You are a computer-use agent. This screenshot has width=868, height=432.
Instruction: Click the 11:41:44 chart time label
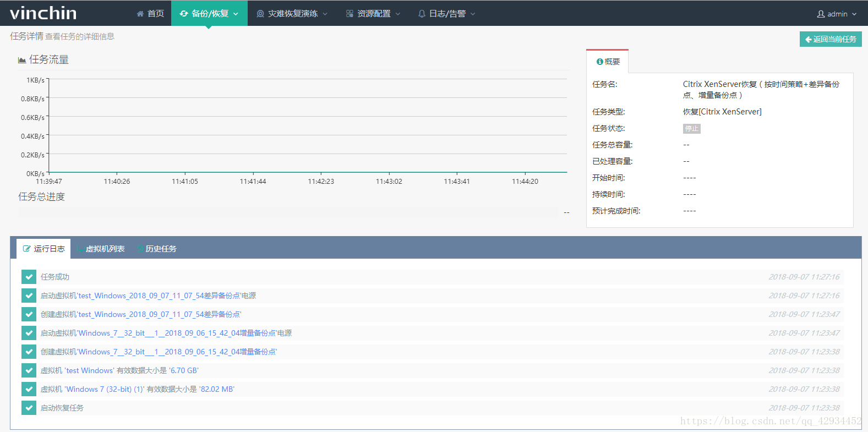coord(253,182)
